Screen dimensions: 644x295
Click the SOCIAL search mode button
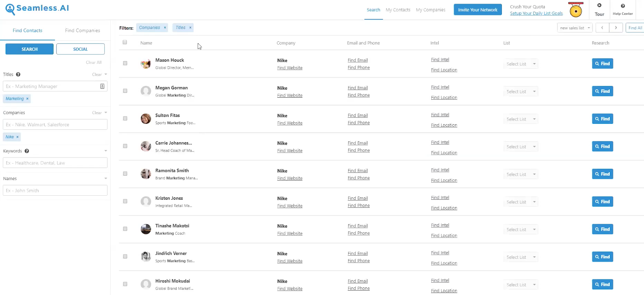[80, 49]
